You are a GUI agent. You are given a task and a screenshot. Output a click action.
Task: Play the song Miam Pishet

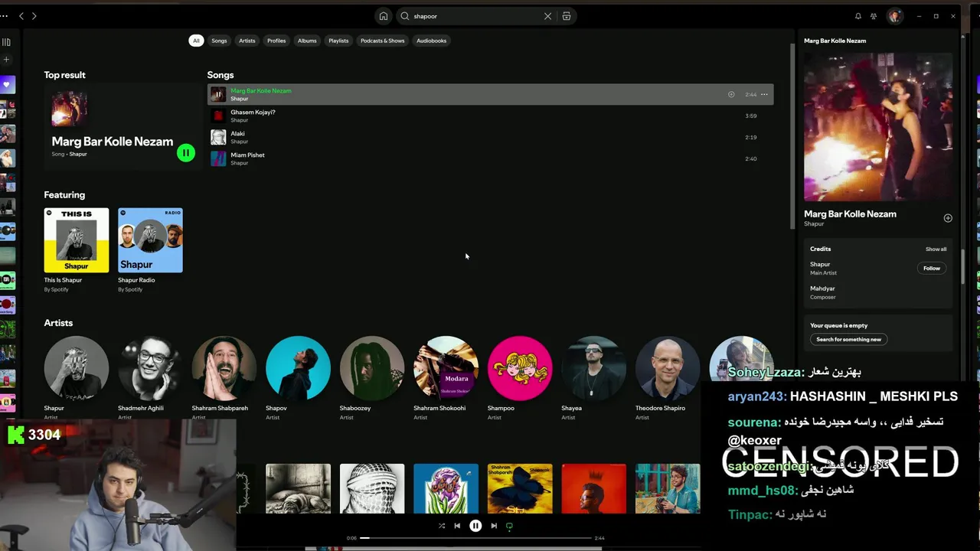(490, 158)
